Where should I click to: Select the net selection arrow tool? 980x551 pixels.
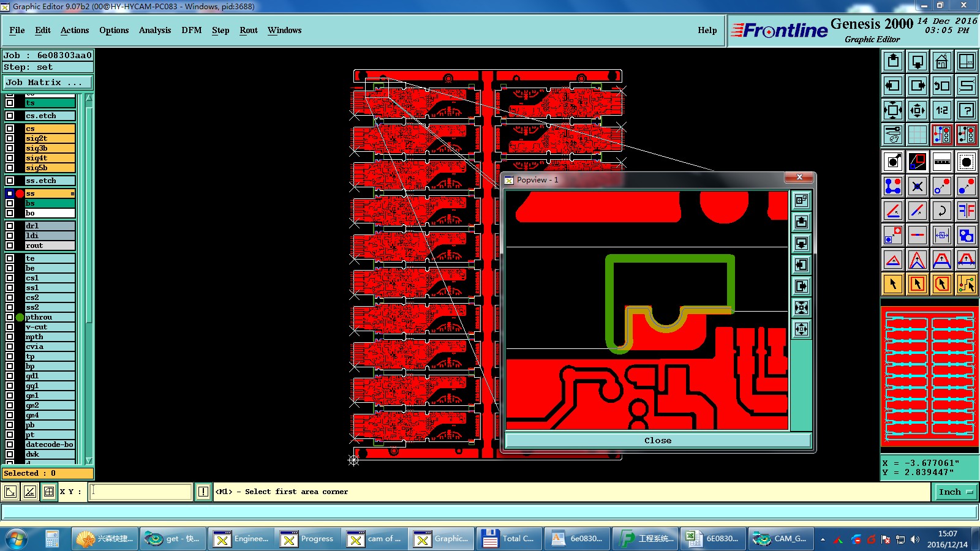point(967,284)
